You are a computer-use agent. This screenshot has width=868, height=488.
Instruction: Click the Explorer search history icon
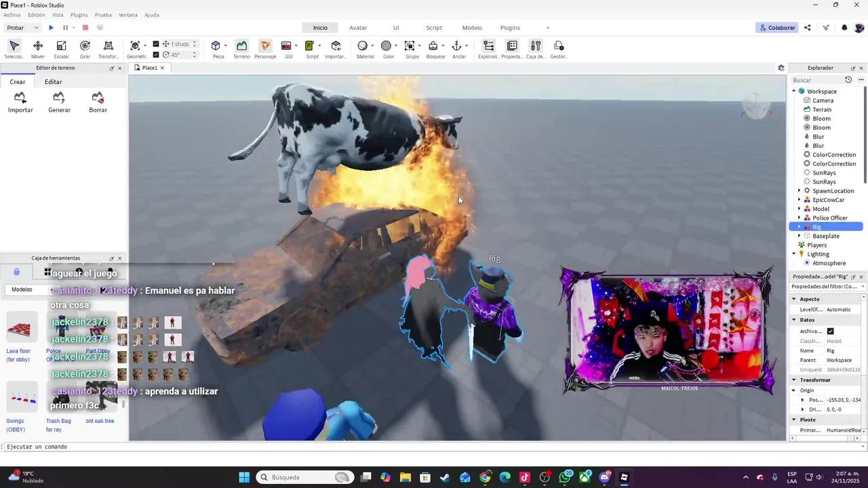point(848,80)
